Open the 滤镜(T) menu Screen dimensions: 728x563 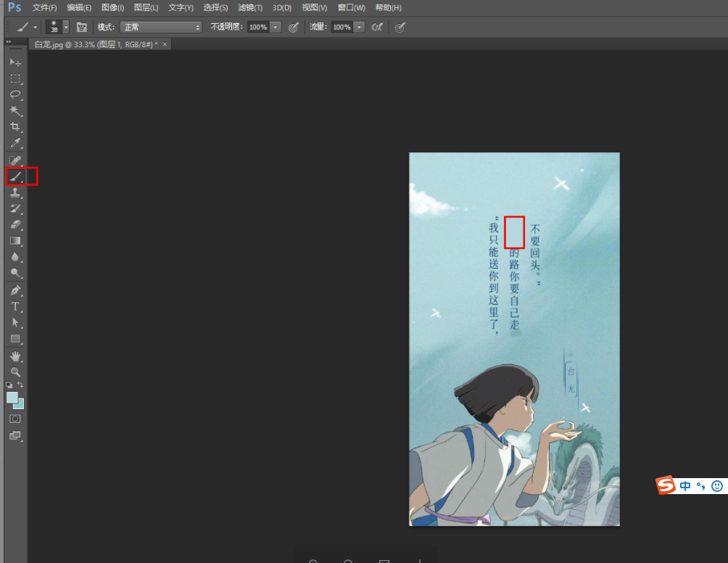pyautogui.click(x=250, y=7)
